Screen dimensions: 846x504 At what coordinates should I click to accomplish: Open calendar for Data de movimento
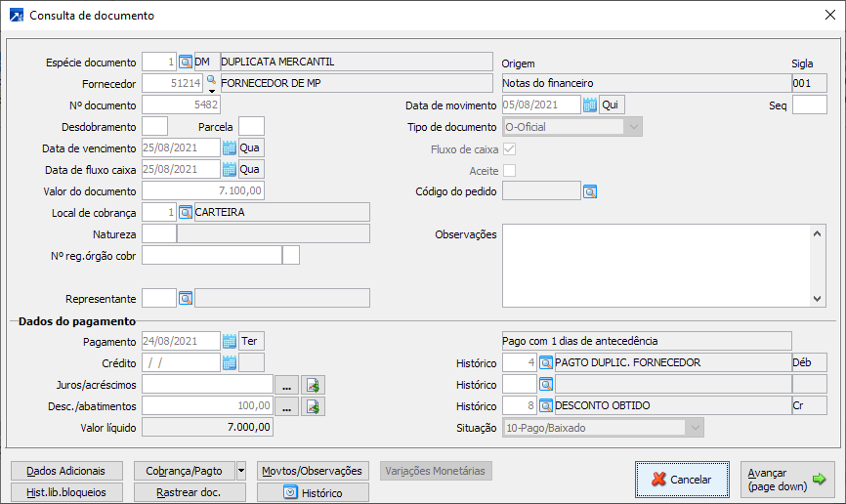pyautogui.click(x=589, y=105)
